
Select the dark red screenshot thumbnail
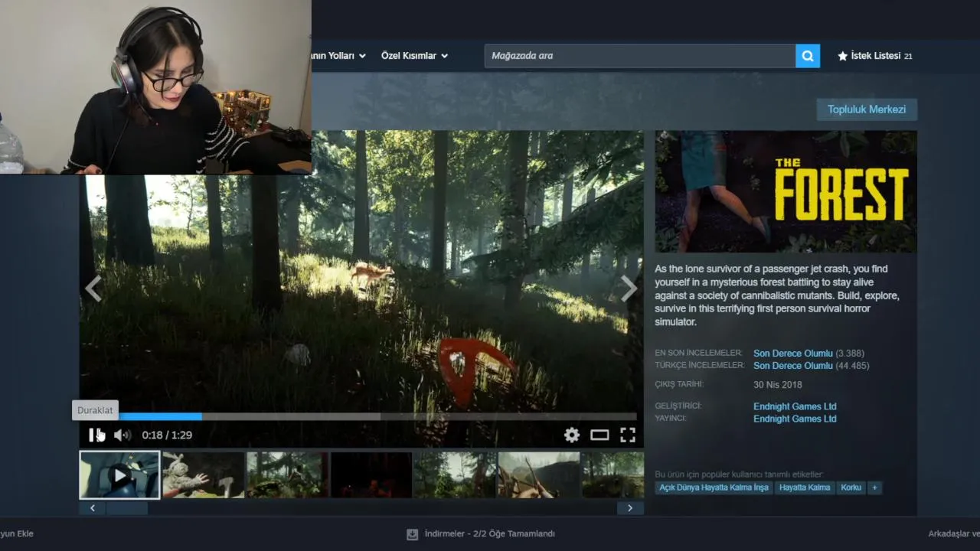coord(371,475)
